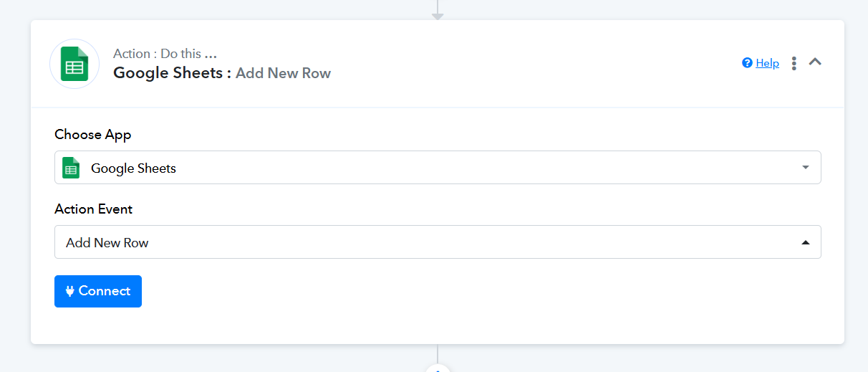Screen dimensions: 868x372
Task: Open the Choose App dropdown
Action: tap(438, 168)
